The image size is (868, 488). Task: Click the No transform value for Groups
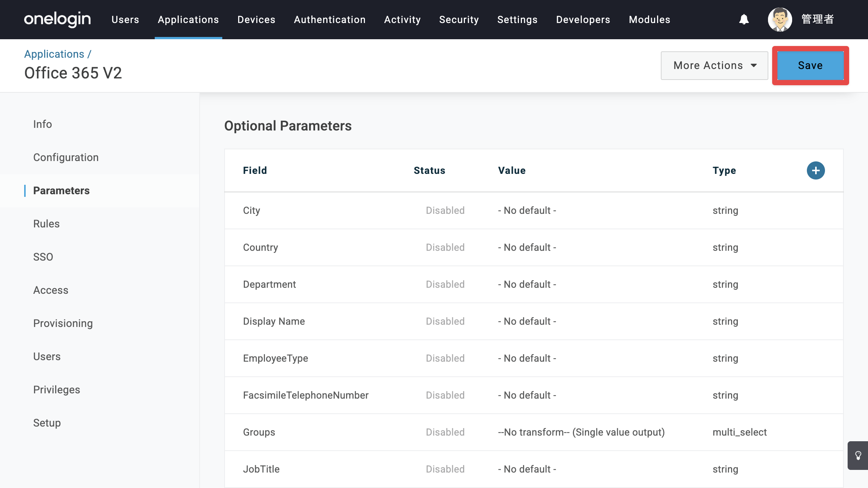(581, 432)
